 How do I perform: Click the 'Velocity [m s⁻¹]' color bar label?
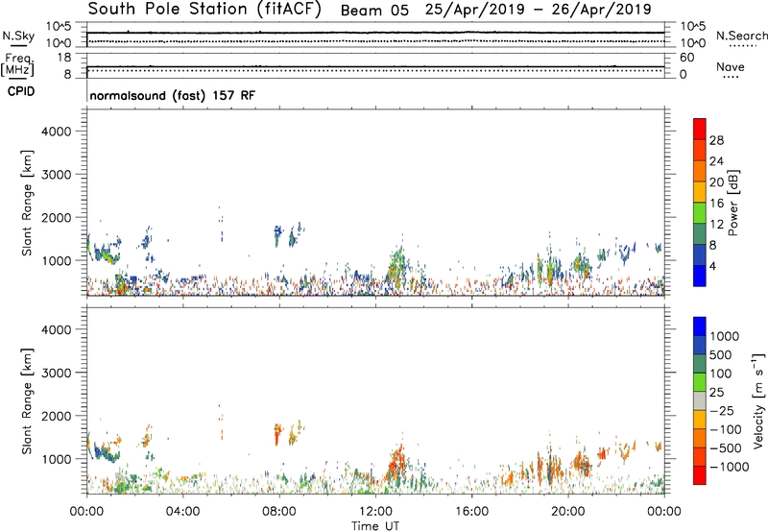758,400
